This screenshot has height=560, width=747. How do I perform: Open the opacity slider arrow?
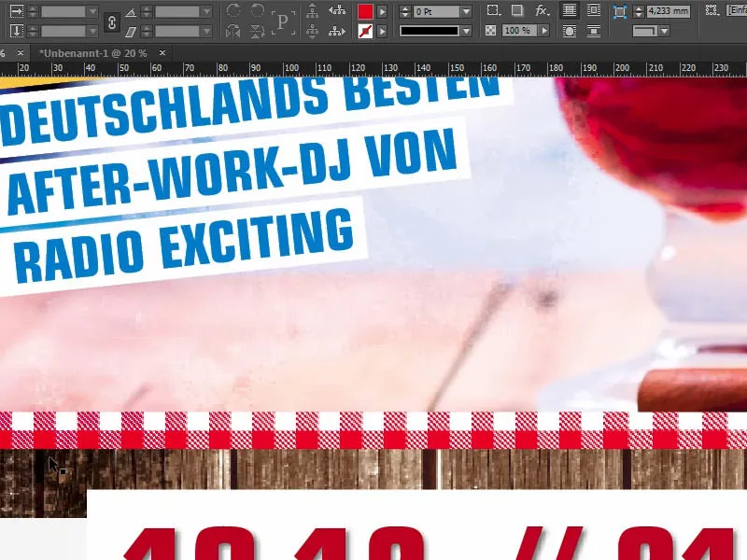tap(544, 31)
